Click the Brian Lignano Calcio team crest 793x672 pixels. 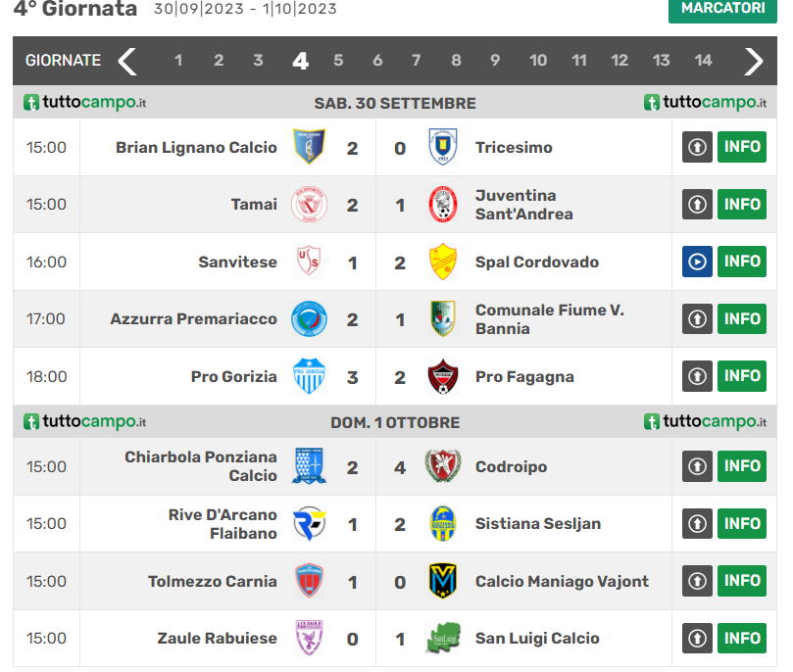coord(310,148)
